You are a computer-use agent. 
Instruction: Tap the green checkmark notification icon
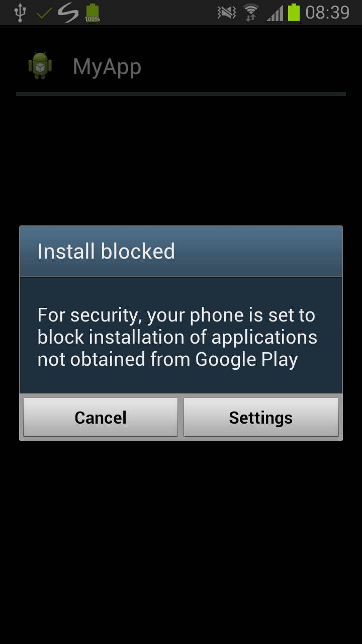[x=45, y=13]
